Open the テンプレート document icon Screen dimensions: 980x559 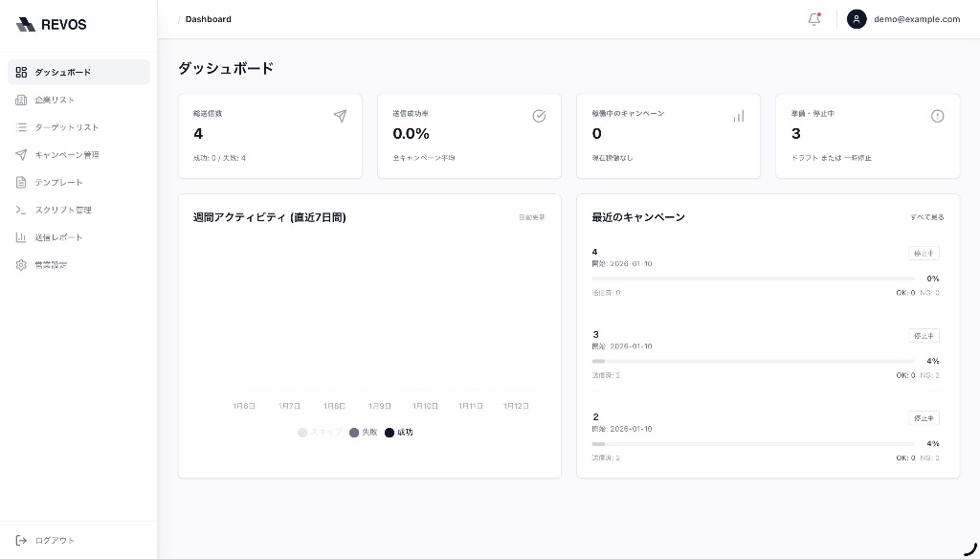point(21,182)
